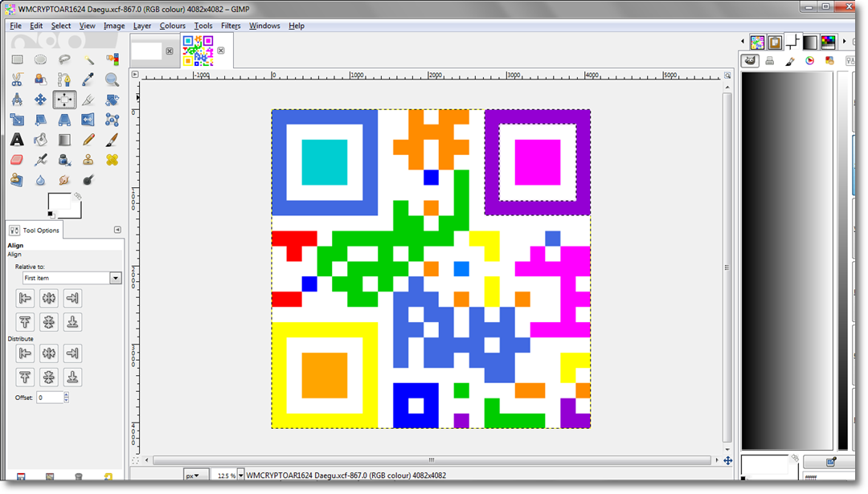Image resolution: width=868 pixels, height=494 pixels.
Task: Select the Fuzzy Select magic wand tool
Action: tap(88, 59)
